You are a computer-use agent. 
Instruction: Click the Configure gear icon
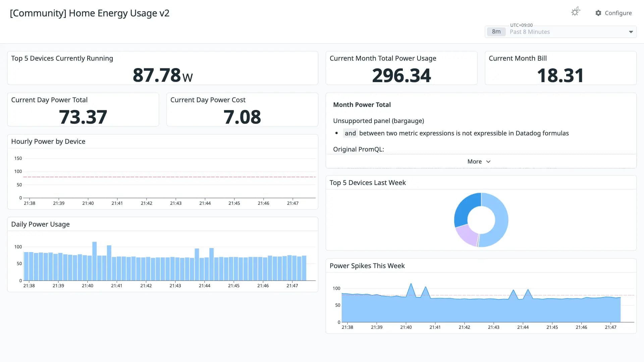(x=598, y=13)
